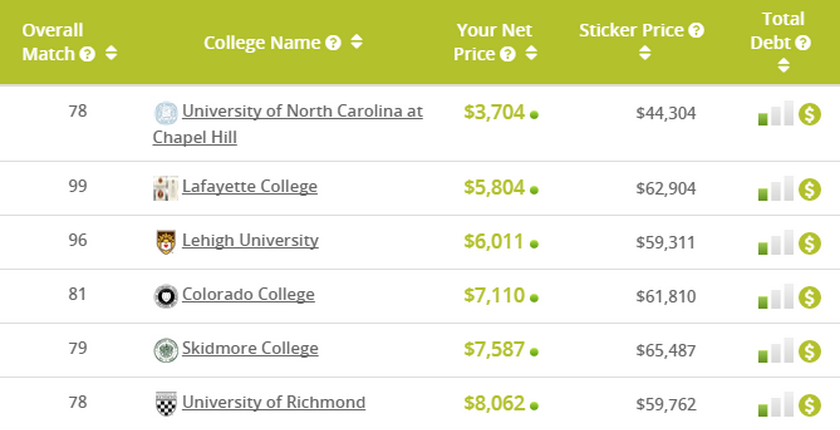The width and height of the screenshot is (840, 430).
Task: Sort the table by Overall Match
Action: click(x=111, y=53)
